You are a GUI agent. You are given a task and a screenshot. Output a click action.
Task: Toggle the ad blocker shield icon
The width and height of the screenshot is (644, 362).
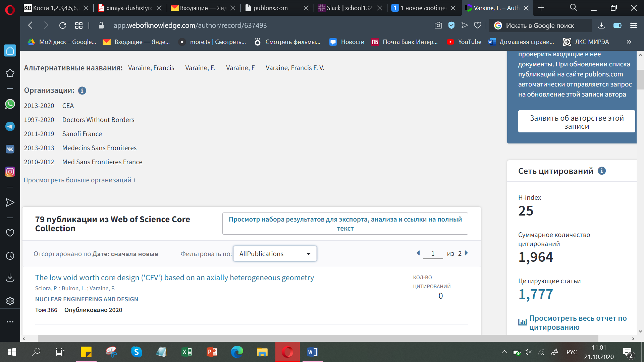[451, 25]
